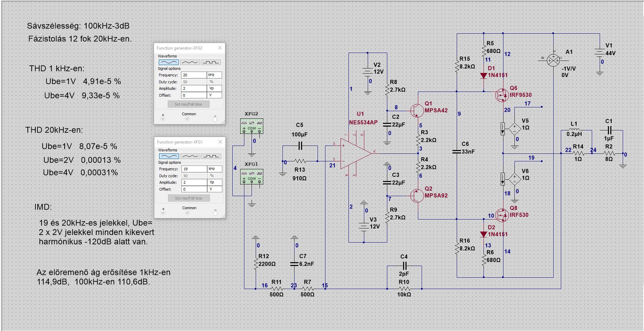Click the R12 2200Ω resistor symbol
The image size is (644, 331).
pyautogui.click(x=256, y=264)
